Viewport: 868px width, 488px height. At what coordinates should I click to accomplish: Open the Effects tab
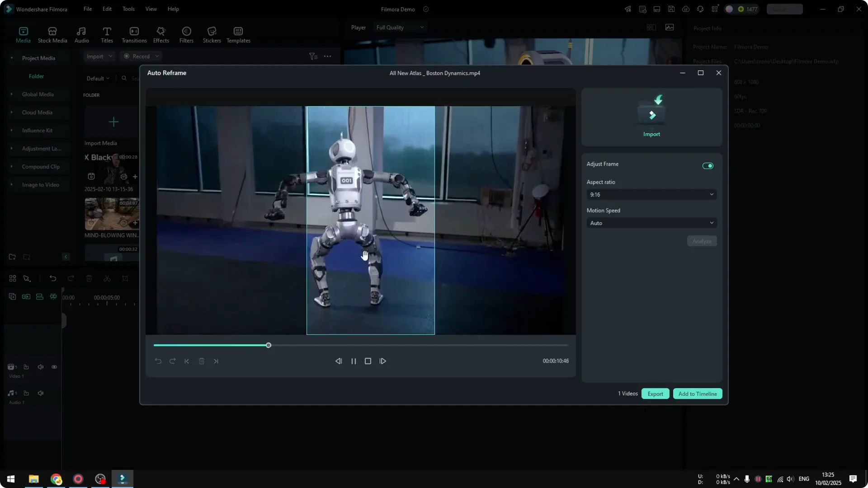point(161,35)
